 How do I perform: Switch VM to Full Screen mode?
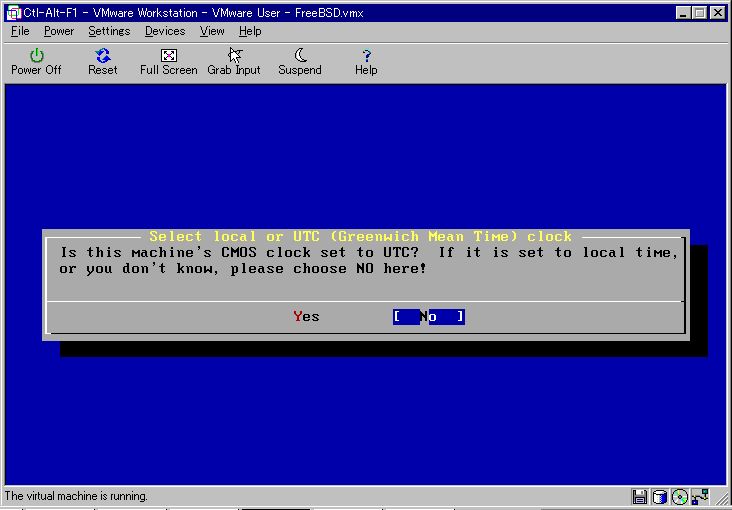(x=169, y=62)
